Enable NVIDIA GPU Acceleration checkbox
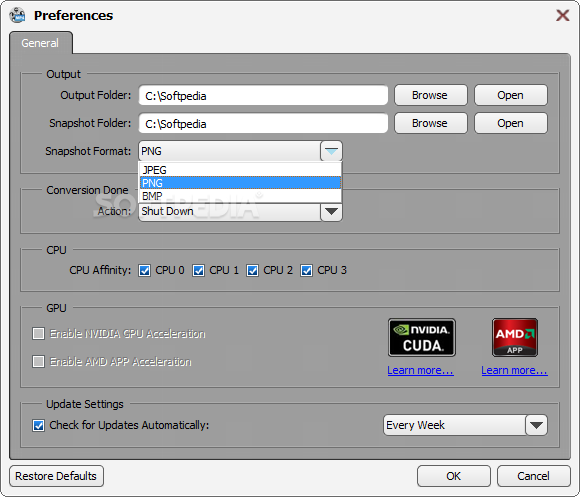Image resolution: width=580 pixels, height=497 pixels. coord(38,334)
